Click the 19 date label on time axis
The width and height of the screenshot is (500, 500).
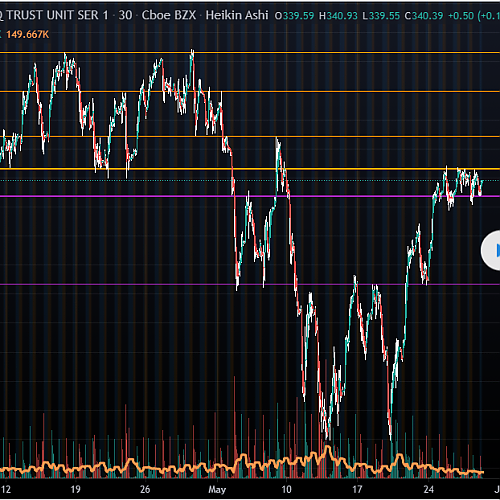75,489
